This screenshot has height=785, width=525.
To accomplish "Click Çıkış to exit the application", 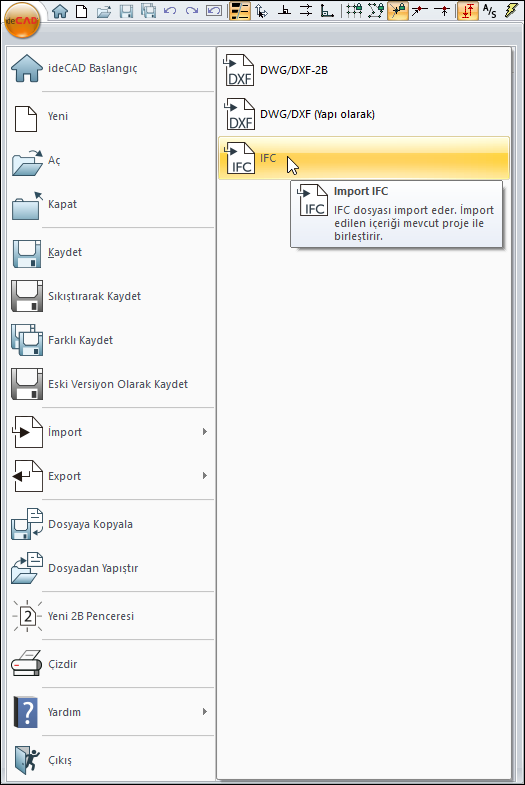I will pos(112,760).
